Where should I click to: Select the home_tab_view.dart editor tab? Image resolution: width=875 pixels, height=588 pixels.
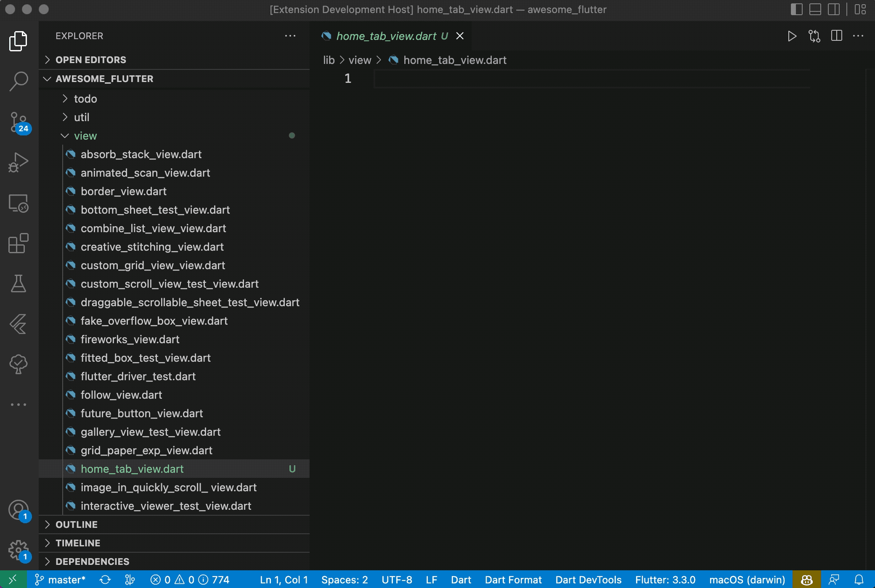click(386, 36)
